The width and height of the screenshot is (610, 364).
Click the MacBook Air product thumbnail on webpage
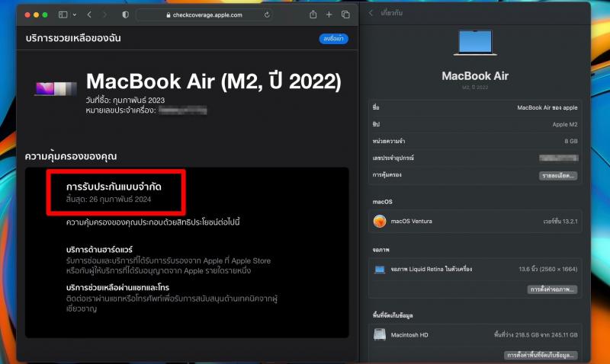tap(56, 88)
